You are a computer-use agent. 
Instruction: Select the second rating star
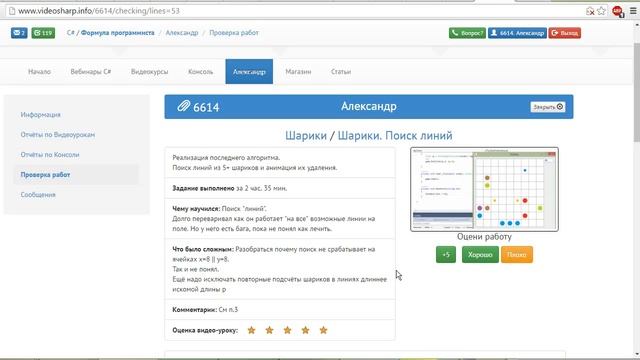pyautogui.click(x=269, y=330)
